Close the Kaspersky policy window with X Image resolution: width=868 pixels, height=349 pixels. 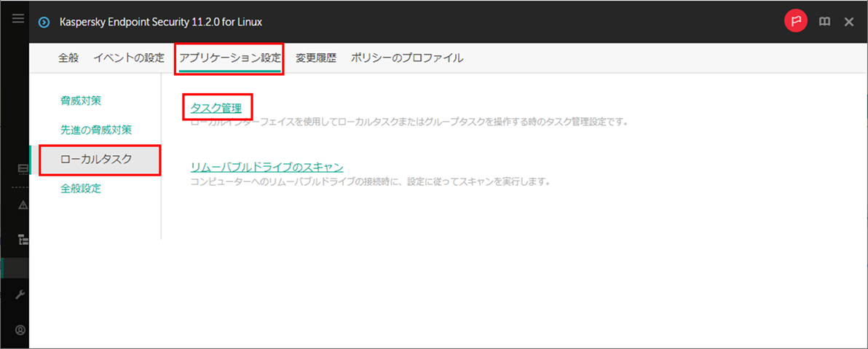[x=848, y=22]
